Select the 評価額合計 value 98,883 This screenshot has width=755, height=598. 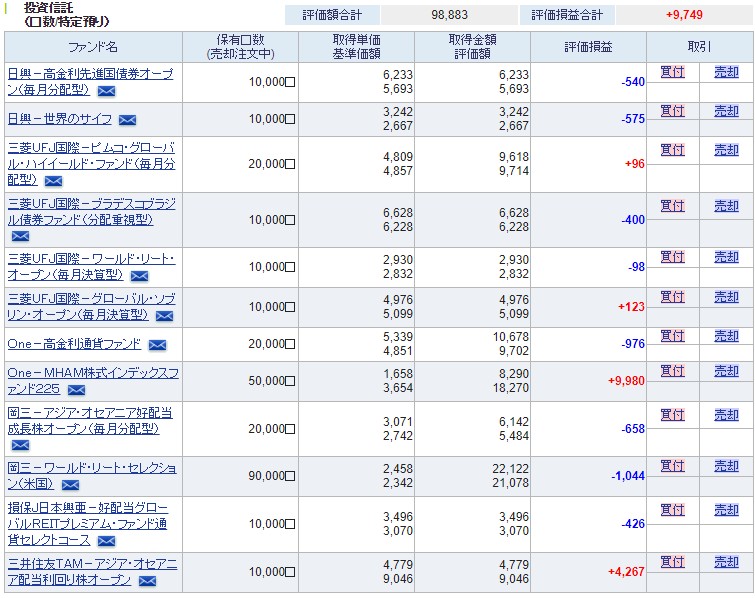(x=449, y=15)
